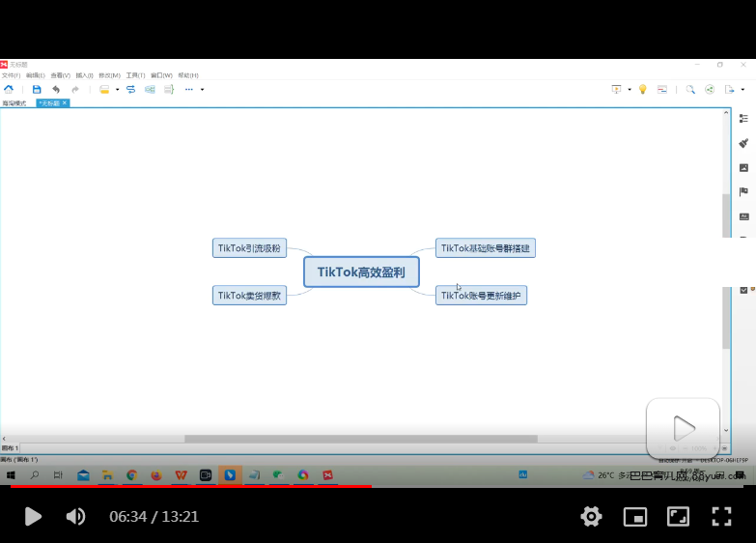This screenshot has width=756, height=543.
Task: Add a relationship with the blue arrows icon
Action: (x=130, y=89)
